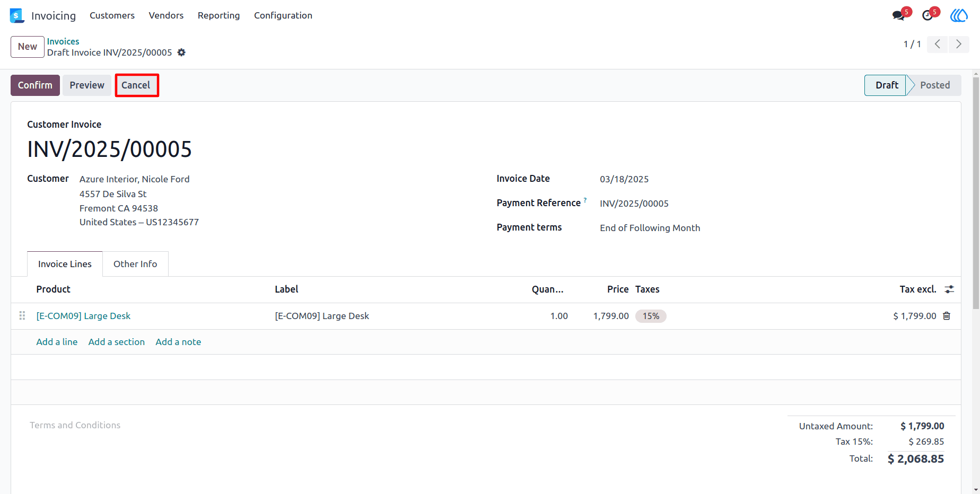The width and height of the screenshot is (980, 494).
Task: Confirm the draft invoice
Action: pyautogui.click(x=35, y=85)
